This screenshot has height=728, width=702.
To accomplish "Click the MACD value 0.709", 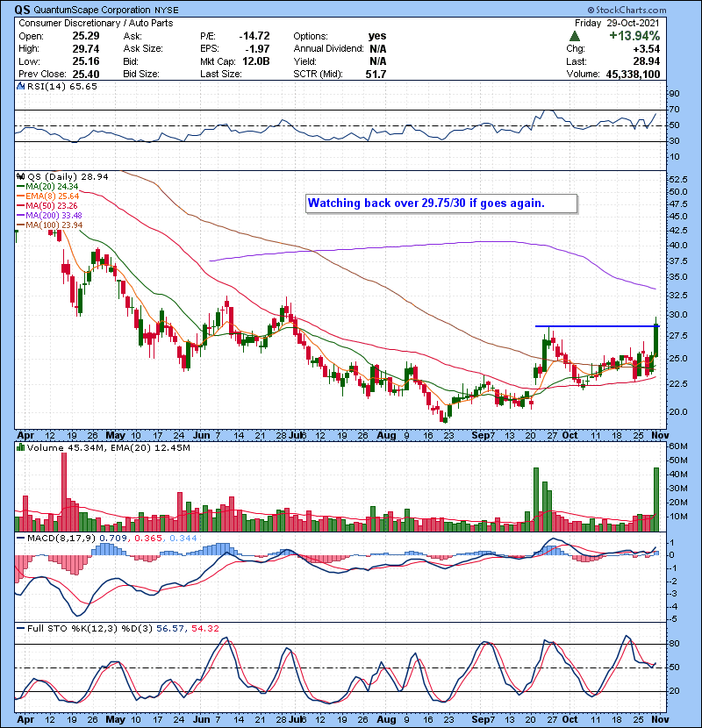I will pos(113,539).
